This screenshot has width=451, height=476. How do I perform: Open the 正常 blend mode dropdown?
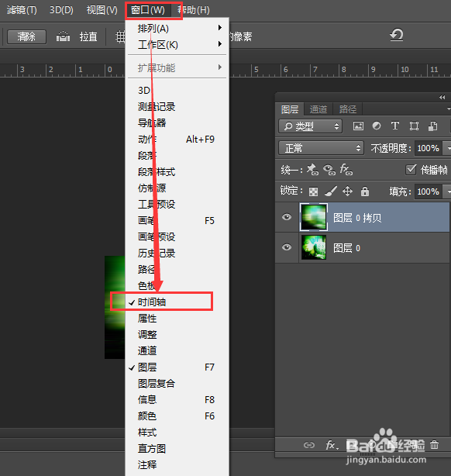click(x=321, y=148)
